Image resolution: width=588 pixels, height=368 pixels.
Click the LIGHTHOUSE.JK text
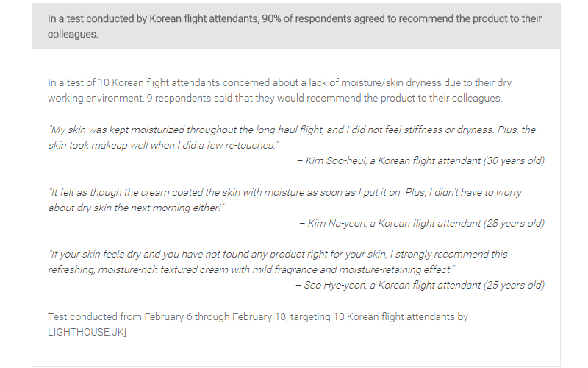(x=87, y=333)
